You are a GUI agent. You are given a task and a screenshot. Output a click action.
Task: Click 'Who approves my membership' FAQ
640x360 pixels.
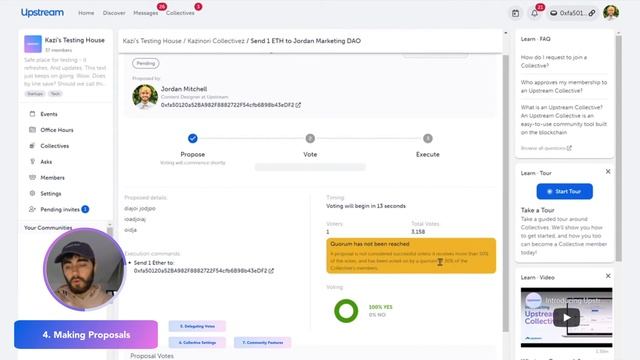[x=564, y=87]
